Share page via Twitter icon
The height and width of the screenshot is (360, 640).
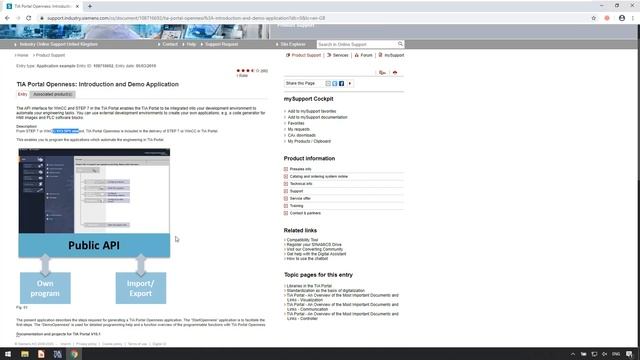tap(335, 83)
